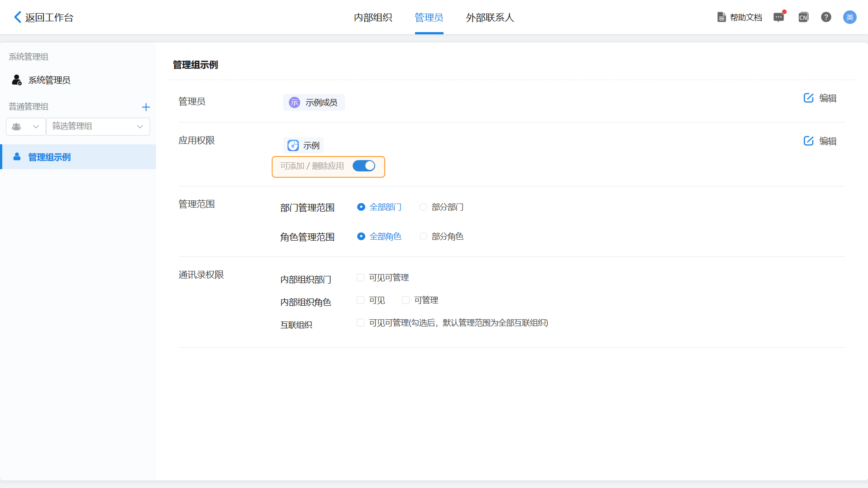Click the 管理组示例 user icon in sidebar

pyautogui.click(x=17, y=157)
